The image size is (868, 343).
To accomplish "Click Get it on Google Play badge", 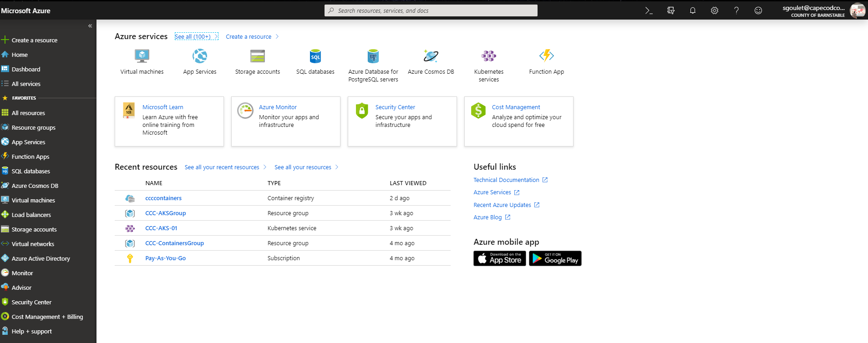I will pyautogui.click(x=555, y=258).
